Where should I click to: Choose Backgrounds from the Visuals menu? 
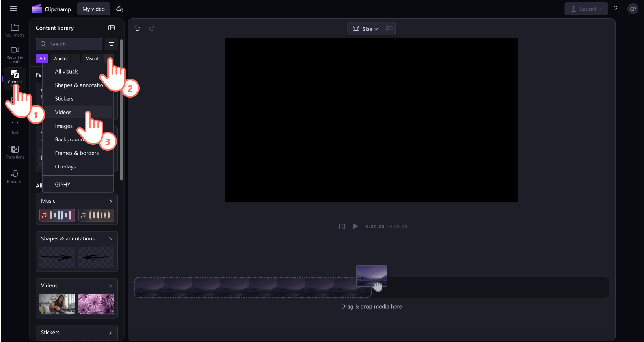click(x=78, y=139)
